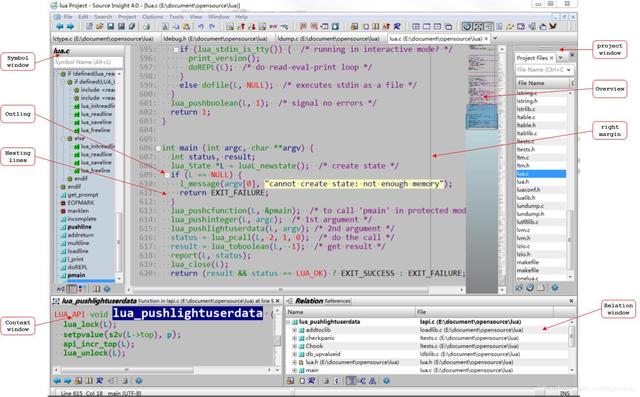The width and height of the screenshot is (640, 397).
Task: Click the Symbol Name search field
Action: (87, 62)
